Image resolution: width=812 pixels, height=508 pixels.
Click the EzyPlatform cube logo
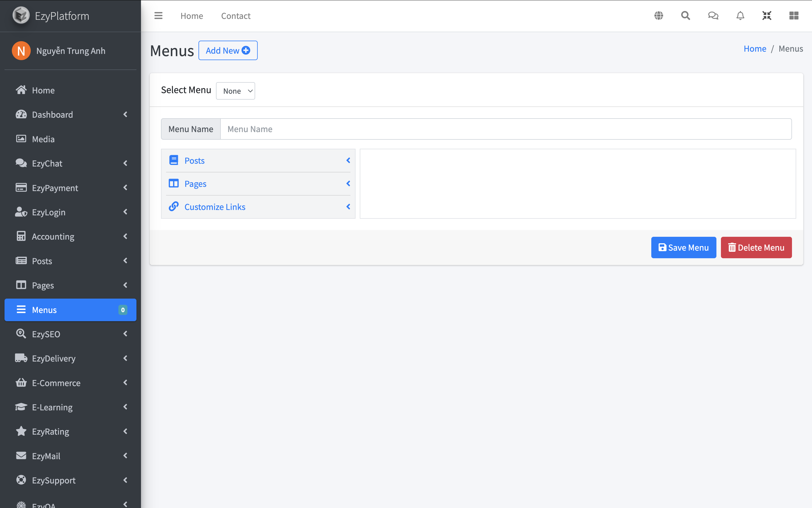pyautogui.click(x=21, y=16)
